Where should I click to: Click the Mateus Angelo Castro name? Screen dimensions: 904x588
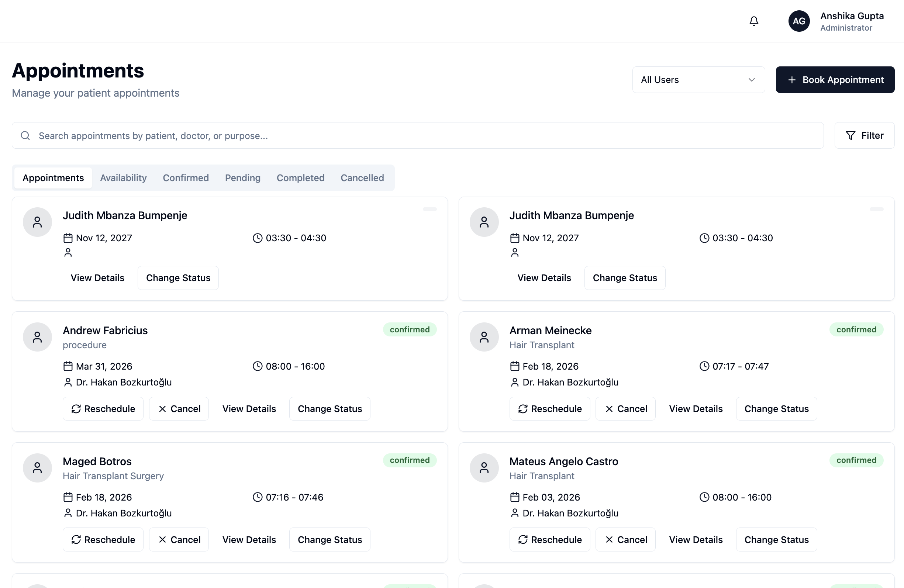click(564, 461)
